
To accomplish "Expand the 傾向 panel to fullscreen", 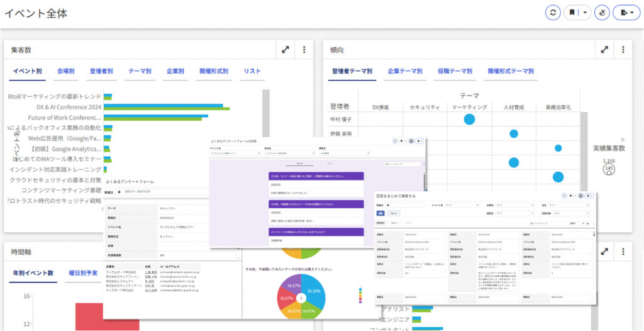I will (604, 50).
